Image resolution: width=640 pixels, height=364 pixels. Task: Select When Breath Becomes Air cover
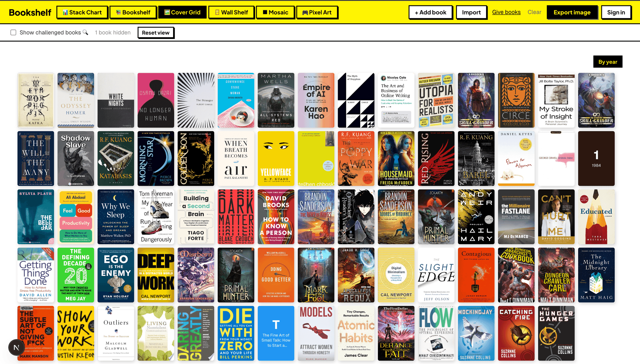236,159
